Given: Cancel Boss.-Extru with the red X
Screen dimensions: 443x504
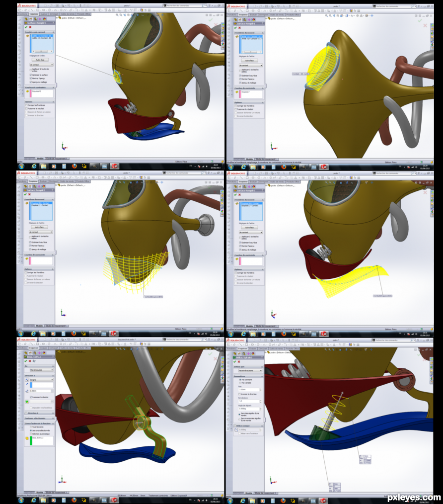Looking at the screenshot, I should pos(30,361).
